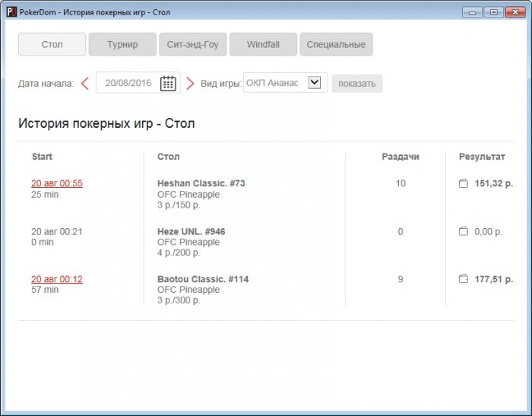The height and width of the screenshot is (416, 532).
Task: Open the Специальные tab
Action: point(336,44)
